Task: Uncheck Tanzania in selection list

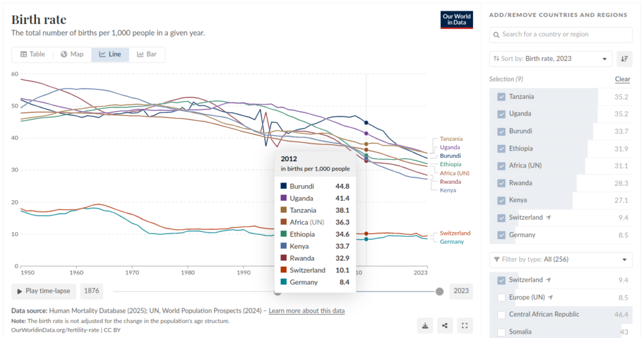Action: click(501, 97)
